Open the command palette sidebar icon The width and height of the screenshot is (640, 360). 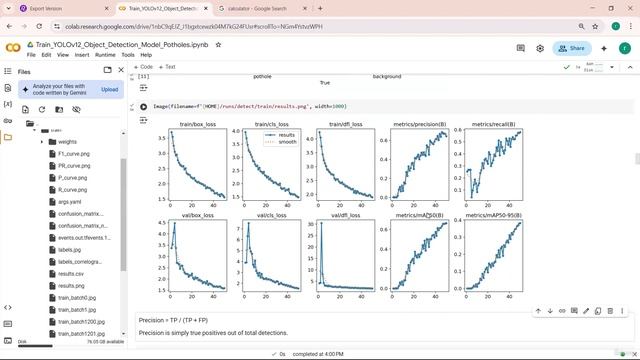[8, 324]
